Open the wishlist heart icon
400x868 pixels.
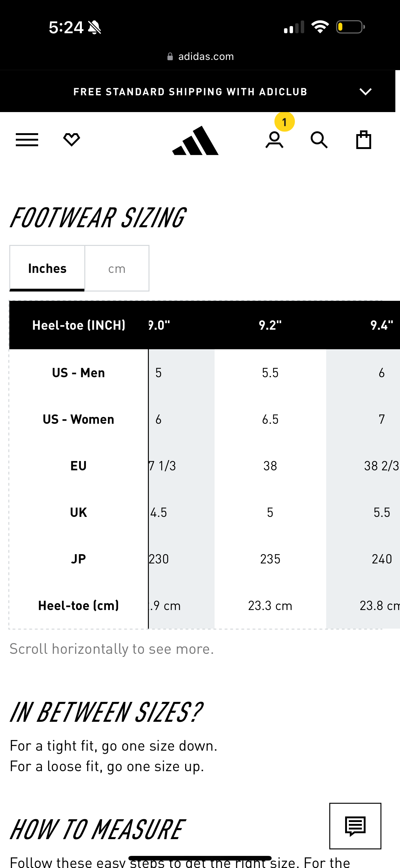(71, 139)
